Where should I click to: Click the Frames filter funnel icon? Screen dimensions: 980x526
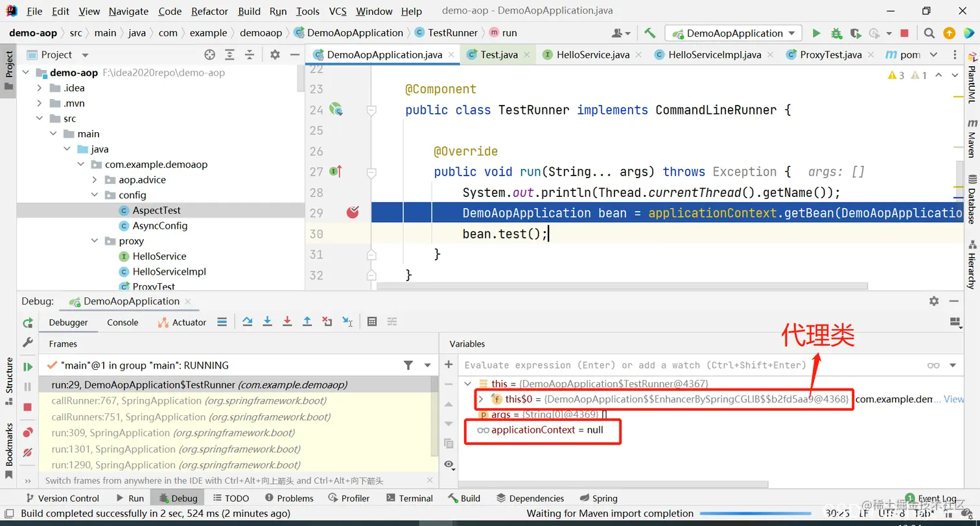click(x=408, y=365)
